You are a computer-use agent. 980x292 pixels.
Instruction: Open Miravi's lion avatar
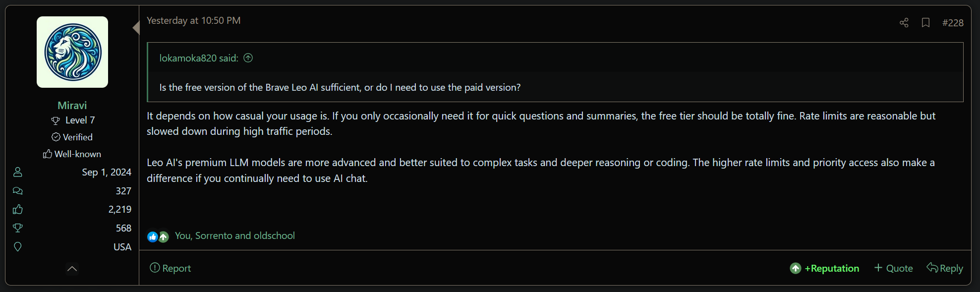72,52
